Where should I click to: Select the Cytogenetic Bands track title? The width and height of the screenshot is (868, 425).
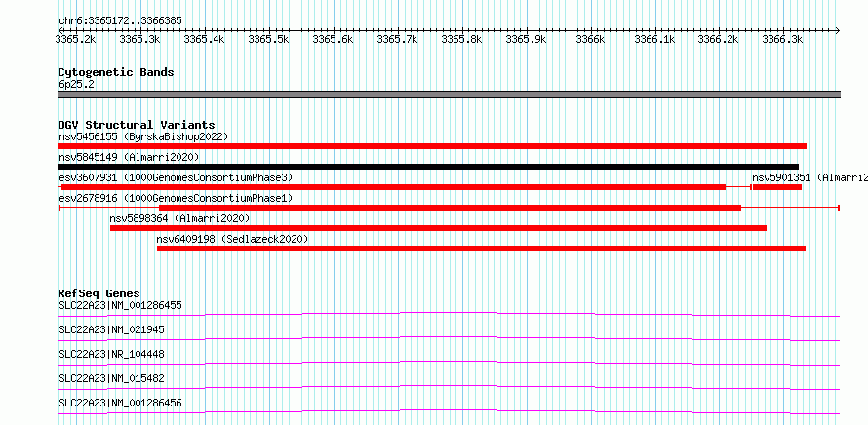(116, 72)
